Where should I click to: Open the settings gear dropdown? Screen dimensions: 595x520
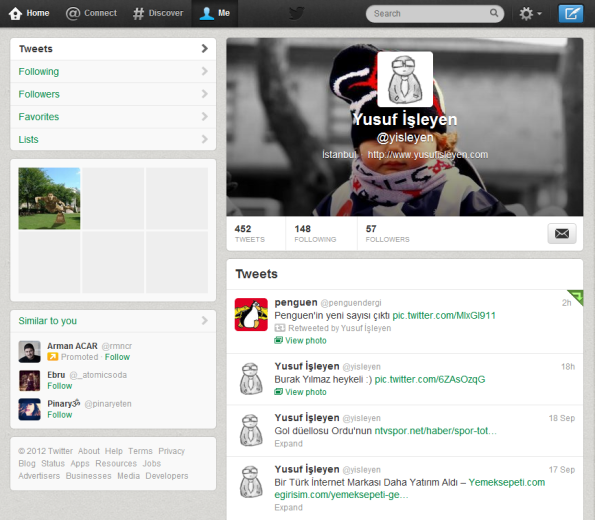[x=530, y=14]
